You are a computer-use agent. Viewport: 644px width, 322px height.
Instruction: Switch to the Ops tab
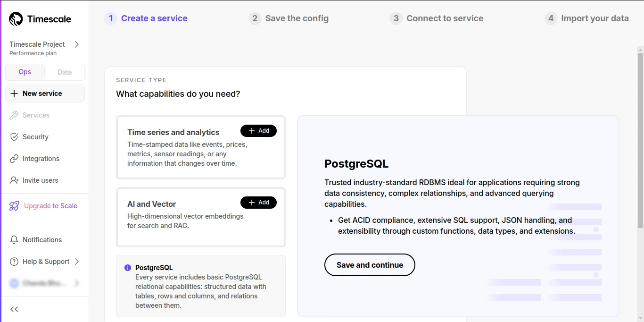click(x=25, y=72)
